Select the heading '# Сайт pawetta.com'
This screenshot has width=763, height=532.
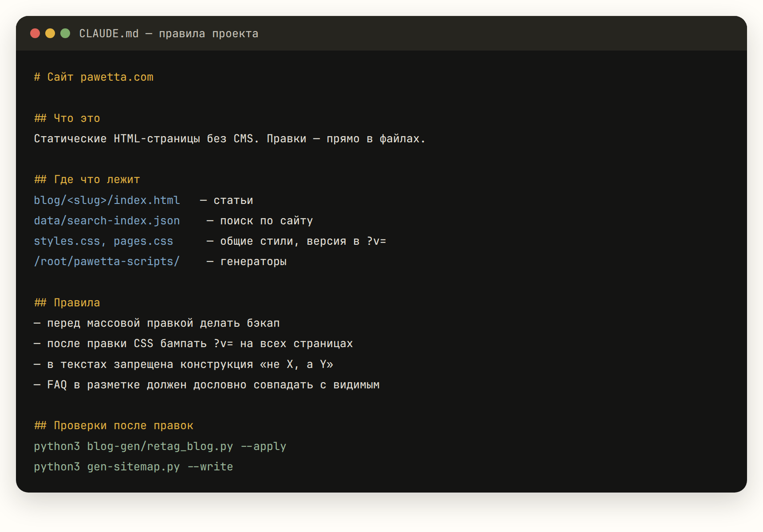94,77
